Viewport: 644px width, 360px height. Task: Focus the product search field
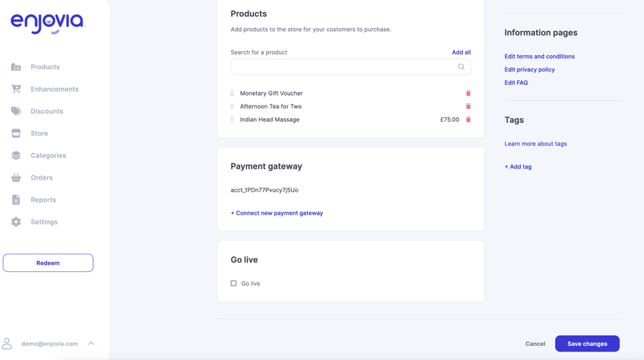pos(343,67)
